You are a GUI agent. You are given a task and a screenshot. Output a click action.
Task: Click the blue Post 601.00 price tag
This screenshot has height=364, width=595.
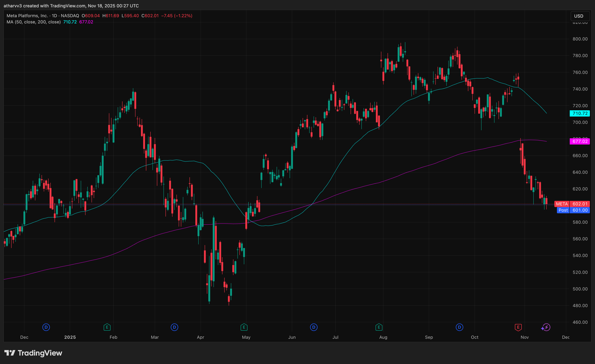(x=573, y=210)
